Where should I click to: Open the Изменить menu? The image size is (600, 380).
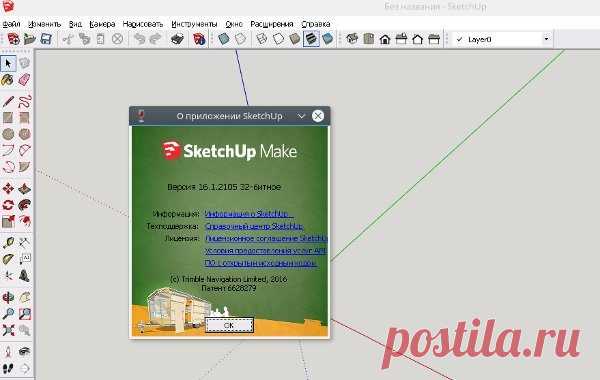click(x=45, y=24)
